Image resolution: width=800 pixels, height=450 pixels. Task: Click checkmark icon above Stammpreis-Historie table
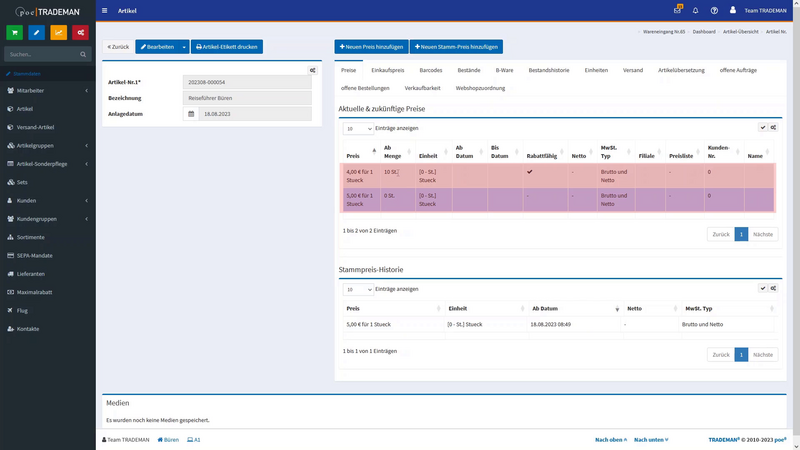763,288
